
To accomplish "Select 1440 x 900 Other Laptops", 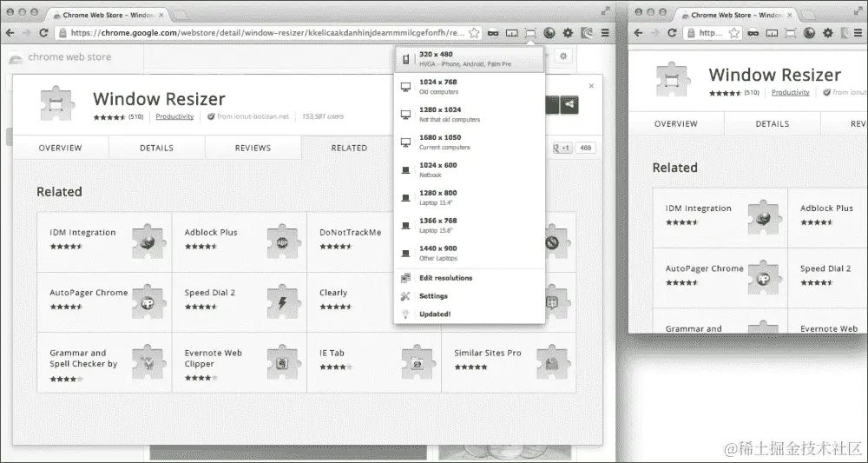I will pyautogui.click(x=470, y=253).
